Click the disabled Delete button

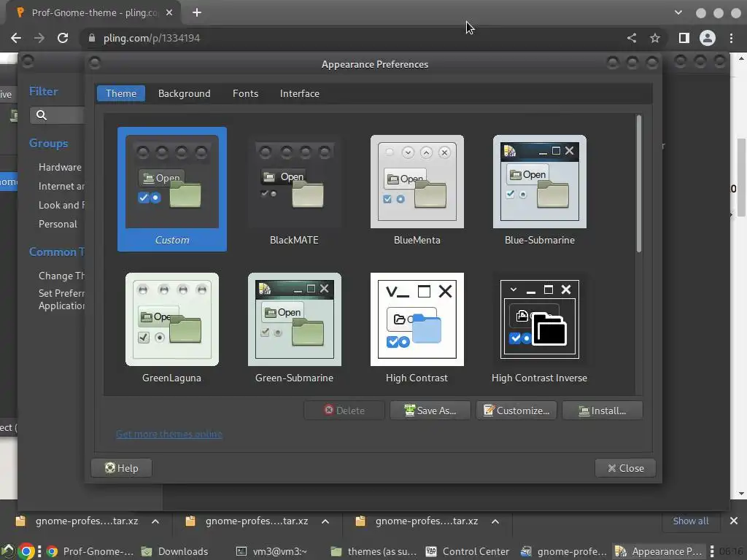click(x=344, y=411)
